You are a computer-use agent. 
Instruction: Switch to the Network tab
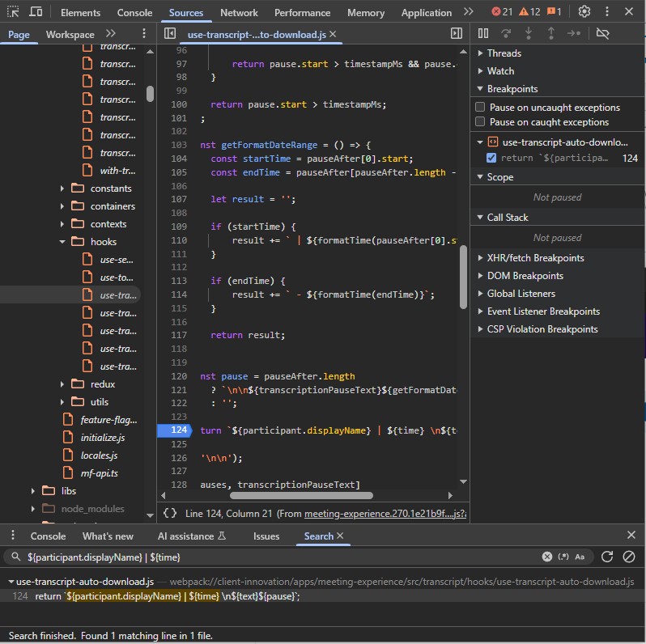239,13
